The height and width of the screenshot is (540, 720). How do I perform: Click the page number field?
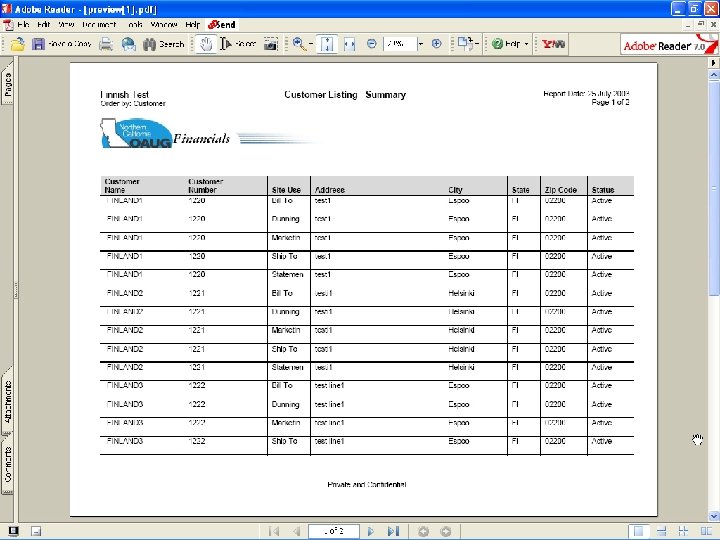tap(333, 531)
